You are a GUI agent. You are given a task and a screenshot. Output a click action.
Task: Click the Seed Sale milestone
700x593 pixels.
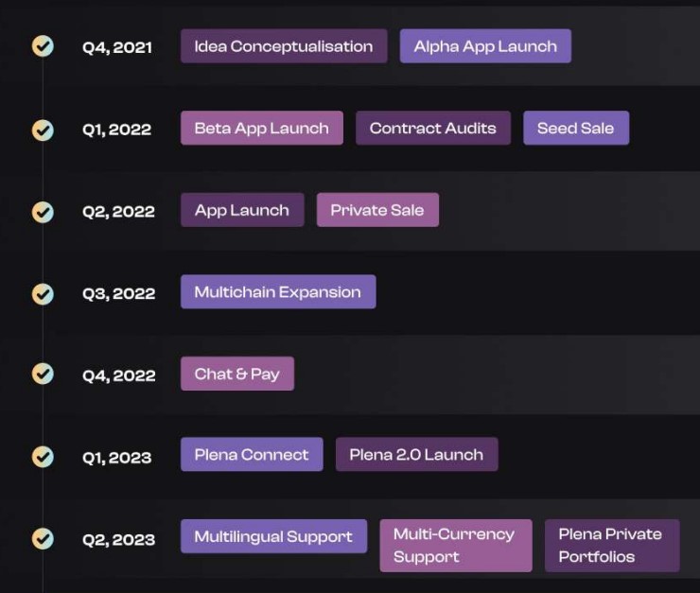575,129
